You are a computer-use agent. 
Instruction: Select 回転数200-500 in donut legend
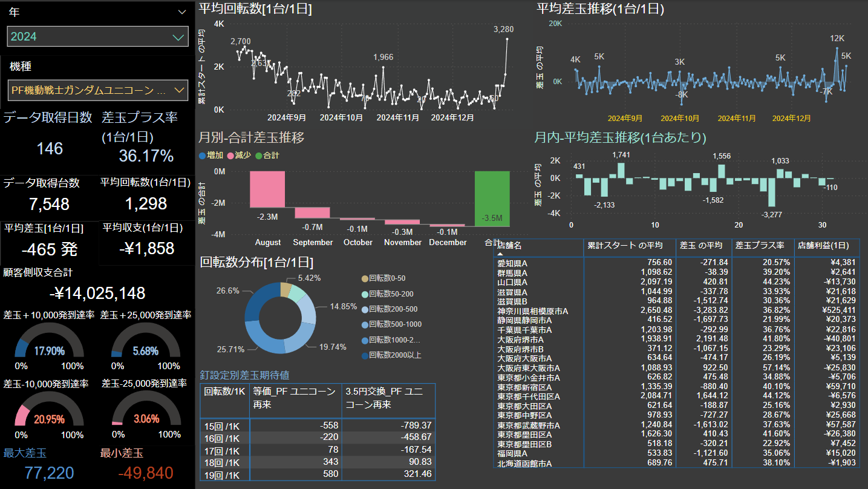(x=365, y=309)
